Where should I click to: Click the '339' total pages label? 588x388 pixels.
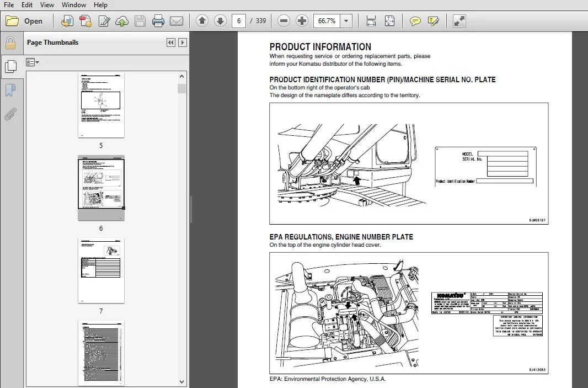point(260,21)
